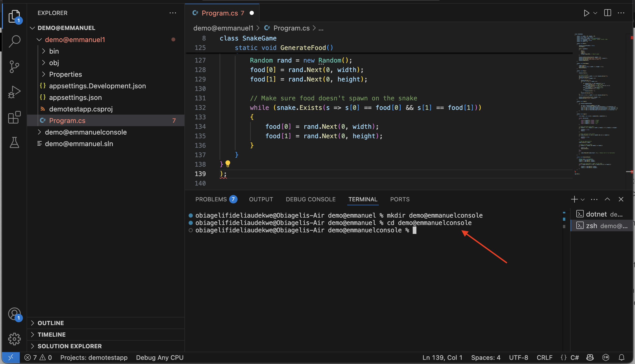Screen dimensions: 635x364
Task: Open the Manage gear icon
Action: pos(14,339)
